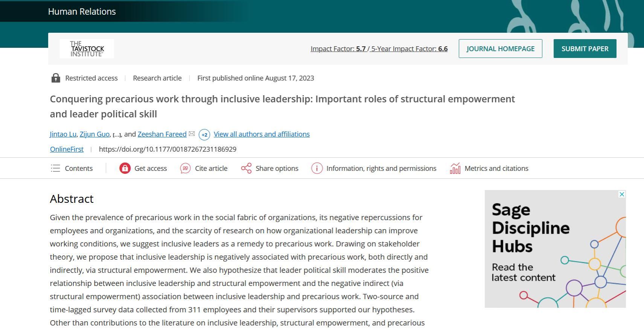Click the Journal Homepage button
The width and height of the screenshot is (644, 330).
(500, 49)
